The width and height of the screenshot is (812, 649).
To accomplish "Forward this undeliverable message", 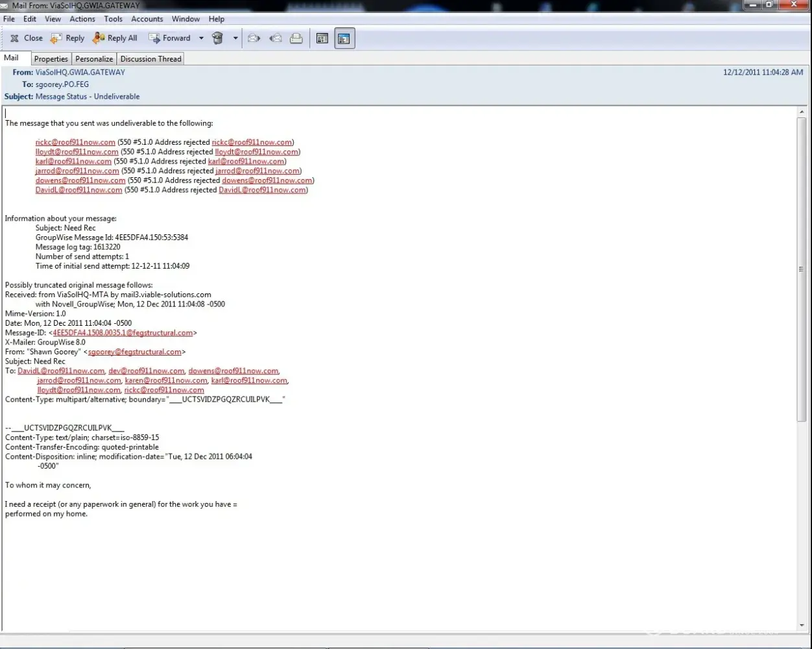I will click(x=169, y=38).
